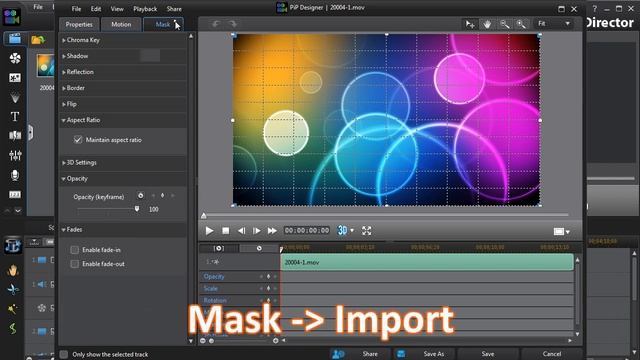The height and width of the screenshot is (360, 640).
Task: Click the Undo arrow in PiP Designer
Action: tap(216, 24)
